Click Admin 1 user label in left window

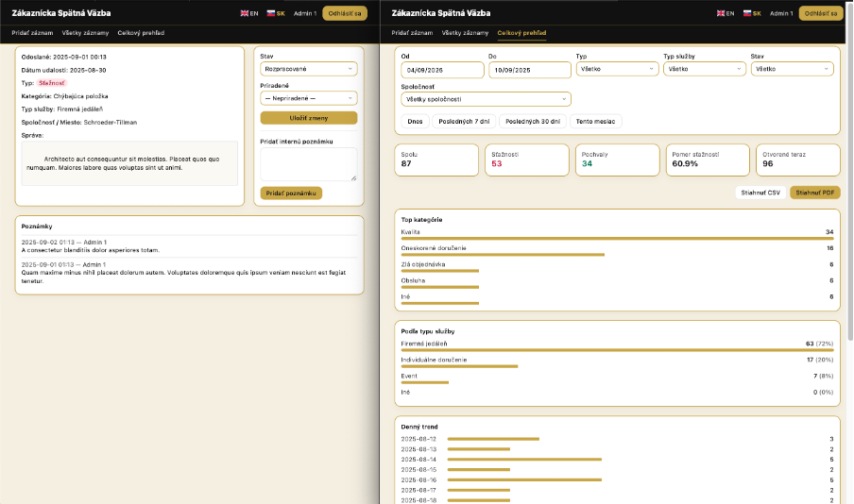tap(305, 13)
